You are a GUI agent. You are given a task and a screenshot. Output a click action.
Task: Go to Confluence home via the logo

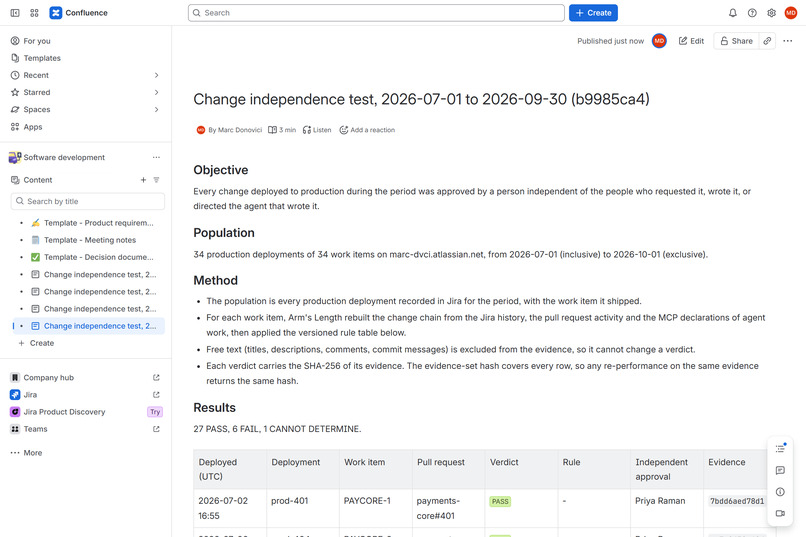pos(79,13)
